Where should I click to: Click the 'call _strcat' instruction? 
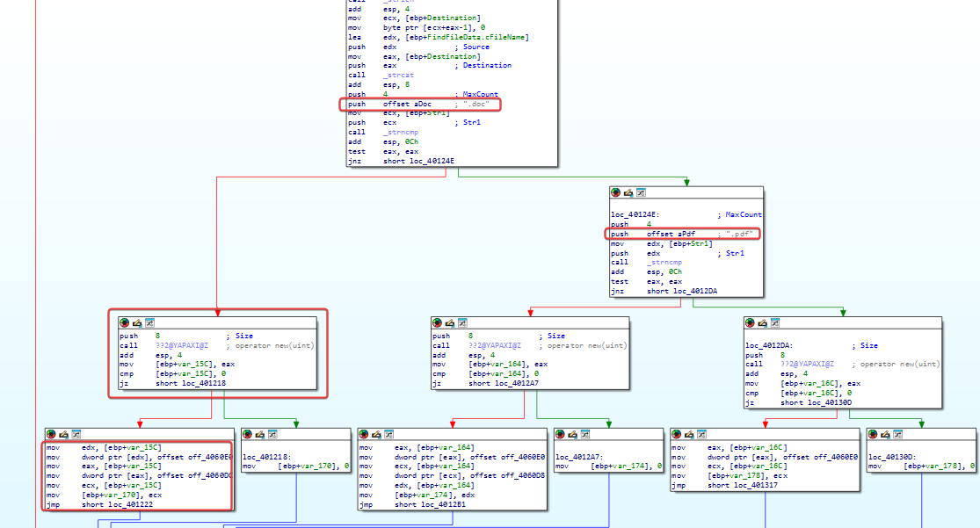[x=381, y=75]
